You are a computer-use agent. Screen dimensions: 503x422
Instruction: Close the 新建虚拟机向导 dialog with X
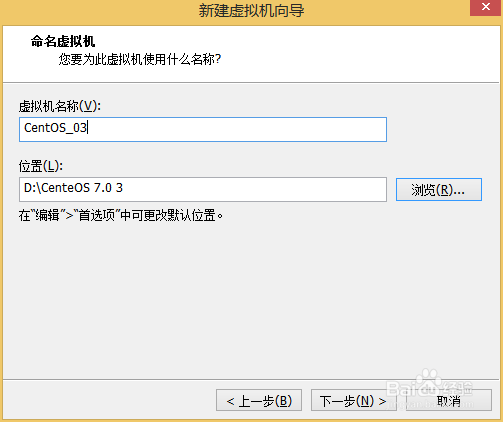486,7
